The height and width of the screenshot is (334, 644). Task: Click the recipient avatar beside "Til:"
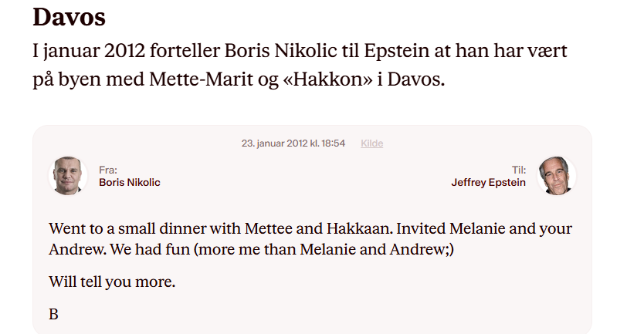(556, 175)
